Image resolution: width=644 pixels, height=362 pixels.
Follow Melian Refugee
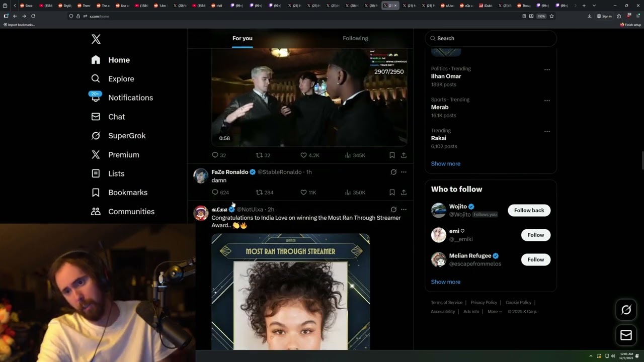(x=536, y=259)
